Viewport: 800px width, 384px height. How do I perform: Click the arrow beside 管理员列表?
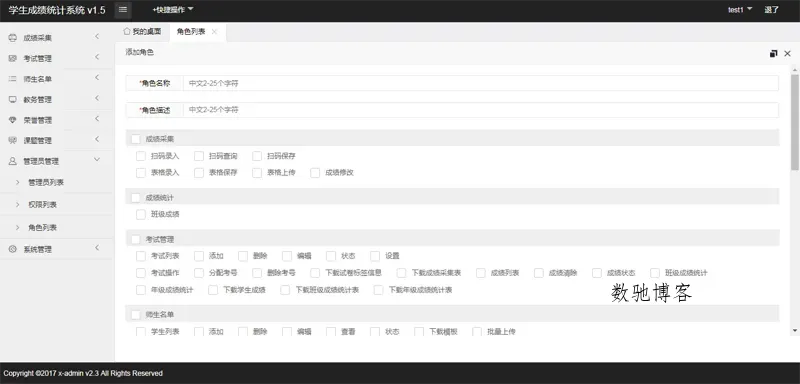[x=18, y=183]
